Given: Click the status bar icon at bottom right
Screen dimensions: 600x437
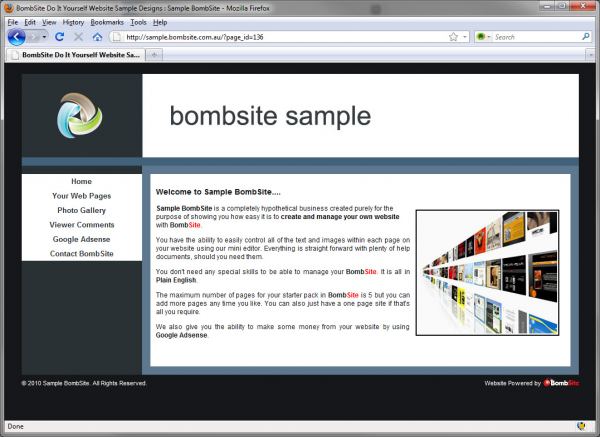Looking at the screenshot, I should coord(581,426).
